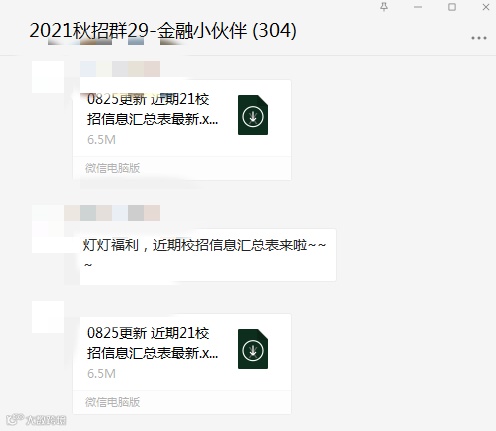Pin the chat window on top
This screenshot has height=431, width=496.
[x=384, y=7]
